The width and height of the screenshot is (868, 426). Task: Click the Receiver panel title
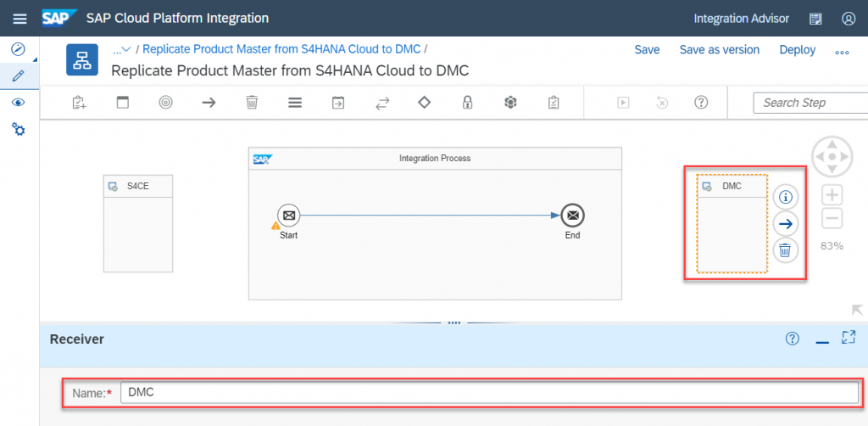pos(77,339)
